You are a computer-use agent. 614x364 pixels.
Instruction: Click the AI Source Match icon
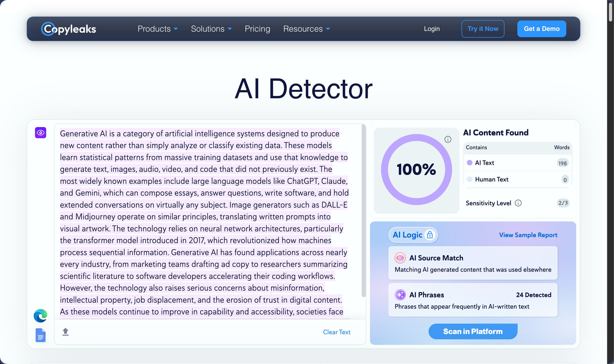400,258
